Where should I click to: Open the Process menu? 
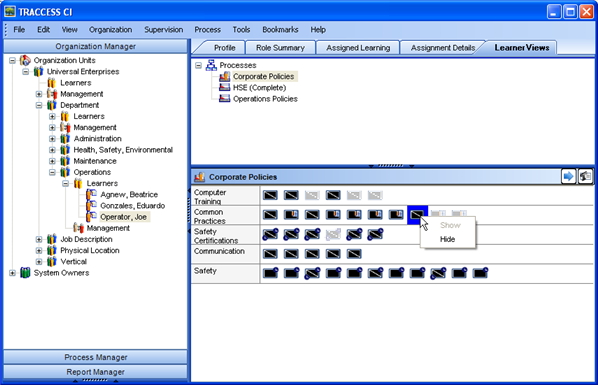[207, 29]
